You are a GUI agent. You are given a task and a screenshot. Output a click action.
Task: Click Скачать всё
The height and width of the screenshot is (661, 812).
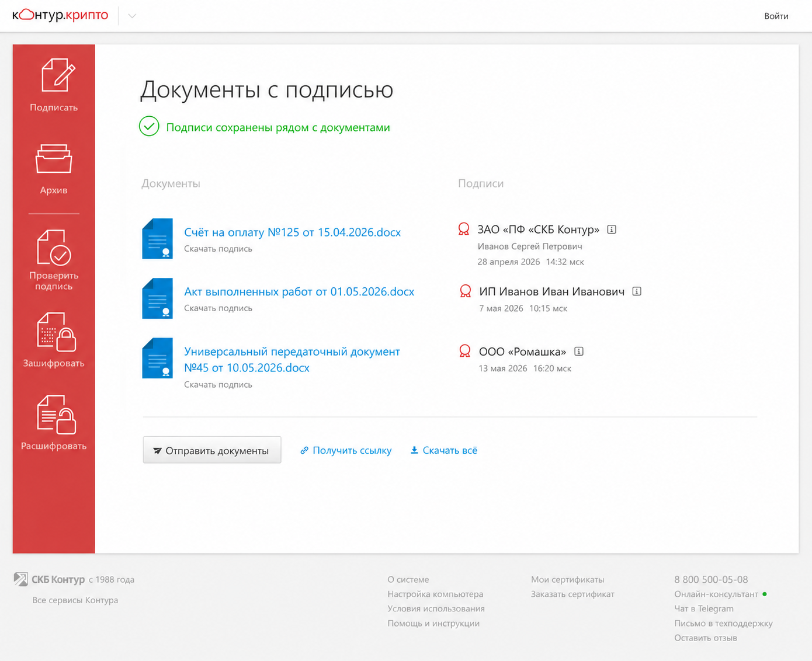[x=444, y=450]
